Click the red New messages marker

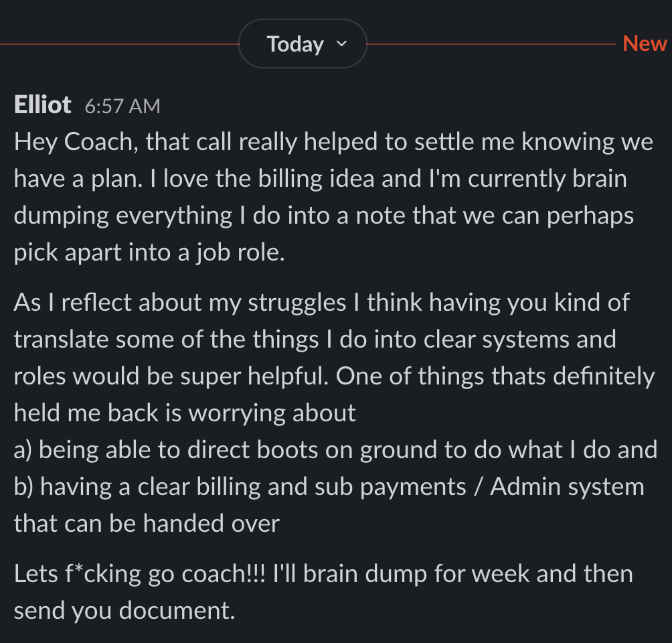coord(645,44)
